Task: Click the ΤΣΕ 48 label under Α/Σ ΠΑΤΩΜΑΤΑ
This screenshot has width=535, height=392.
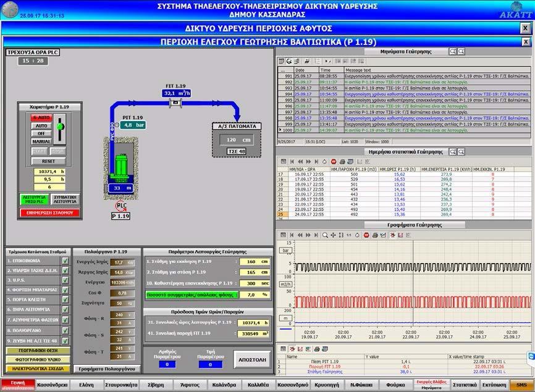Action: [237, 151]
